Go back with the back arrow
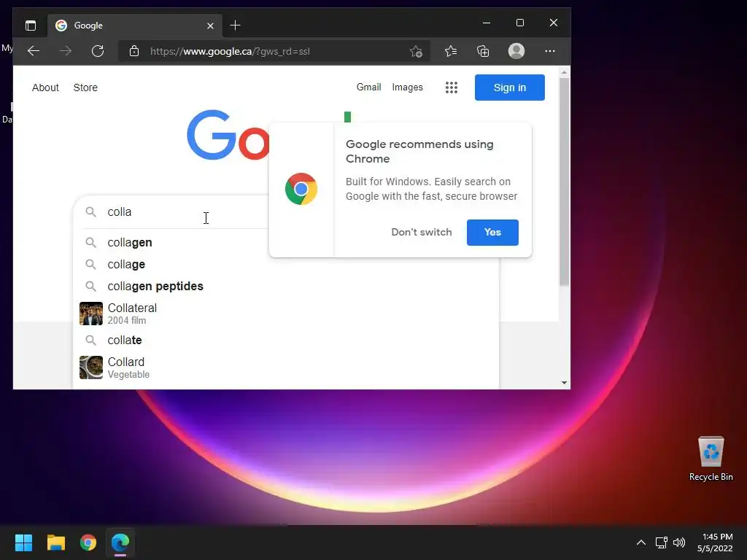The image size is (747, 560). tap(34, 51)
